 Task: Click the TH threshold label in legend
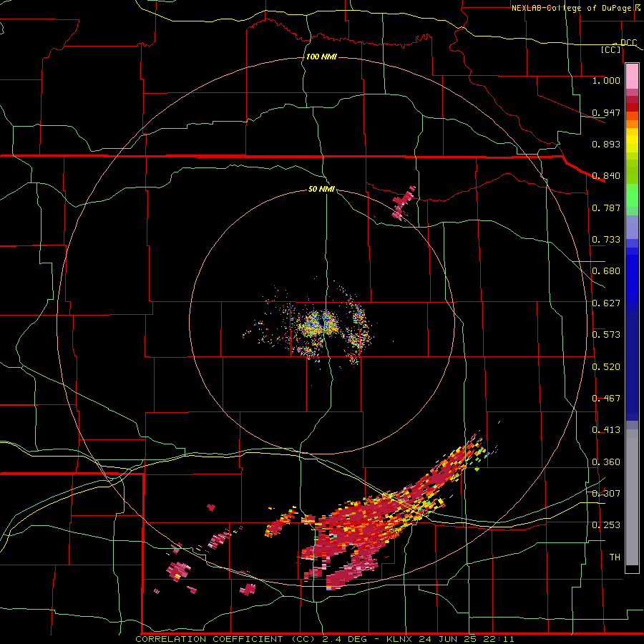(615, 557)
